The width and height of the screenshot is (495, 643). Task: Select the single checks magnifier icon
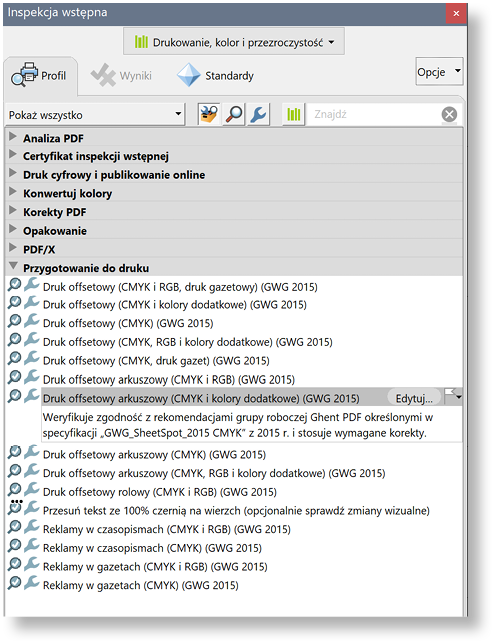pos(234,114)
